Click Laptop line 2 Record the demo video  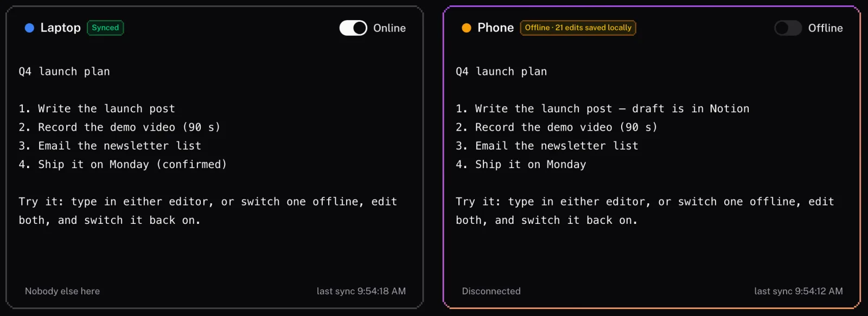click(x=119, y=127)
